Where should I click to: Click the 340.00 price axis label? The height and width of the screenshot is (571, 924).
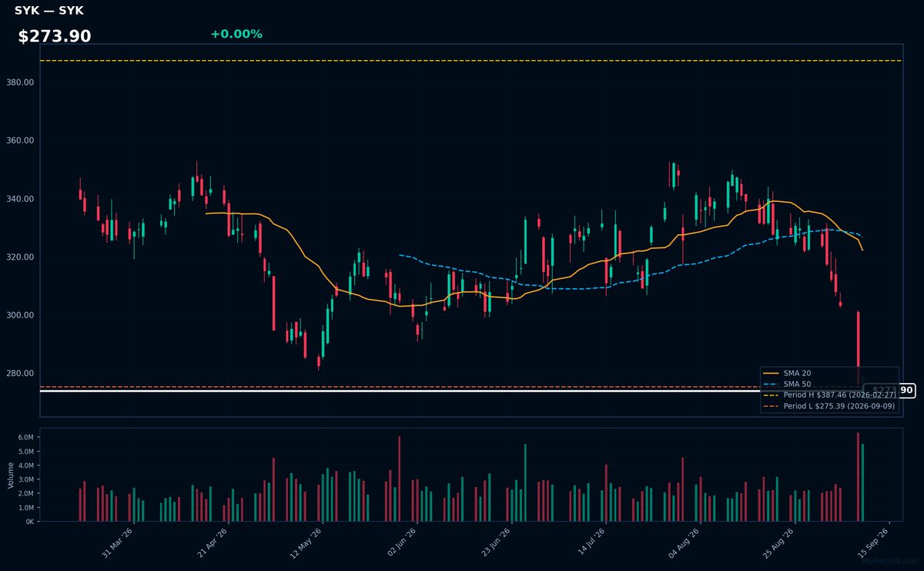22,199
